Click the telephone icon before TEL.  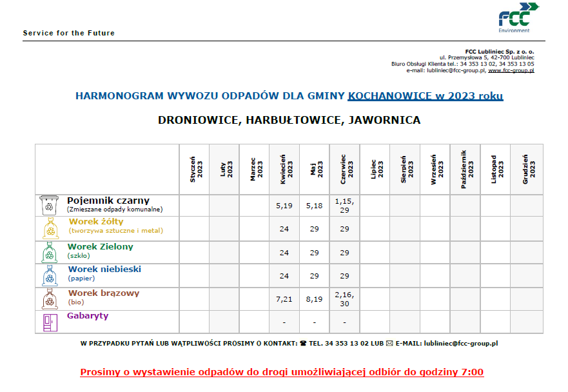point(303,344)
